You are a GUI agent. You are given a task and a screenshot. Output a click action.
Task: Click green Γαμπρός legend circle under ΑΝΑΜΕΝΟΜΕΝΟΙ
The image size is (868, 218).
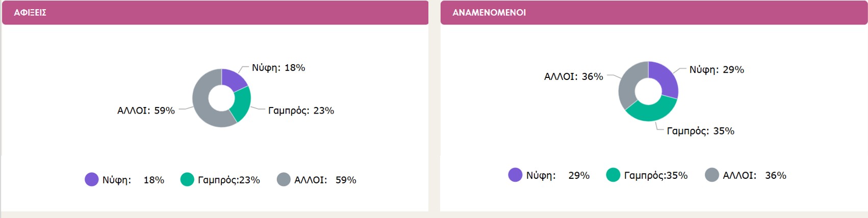point(613,175)
